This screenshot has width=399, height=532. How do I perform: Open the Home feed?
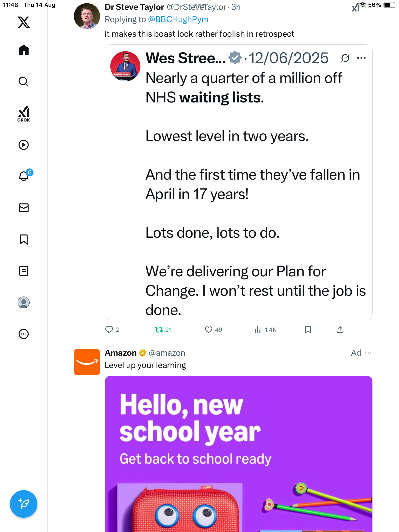coord(24,50)
